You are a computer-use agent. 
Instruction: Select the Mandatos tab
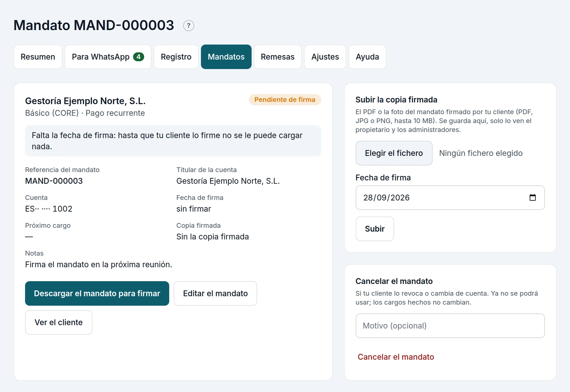click(x=226, y=57)
